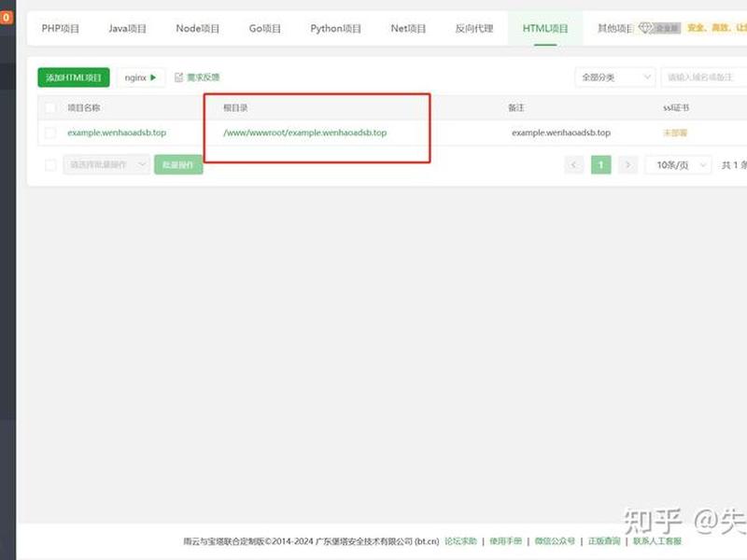Click the 备注 column header
The width and height of the screenshot is (747, 560).
(x=516, y=107)
